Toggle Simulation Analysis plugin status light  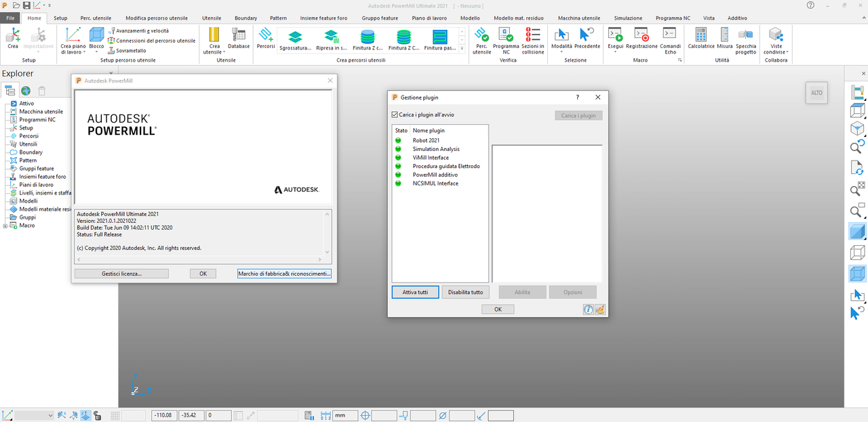(399, 149)
